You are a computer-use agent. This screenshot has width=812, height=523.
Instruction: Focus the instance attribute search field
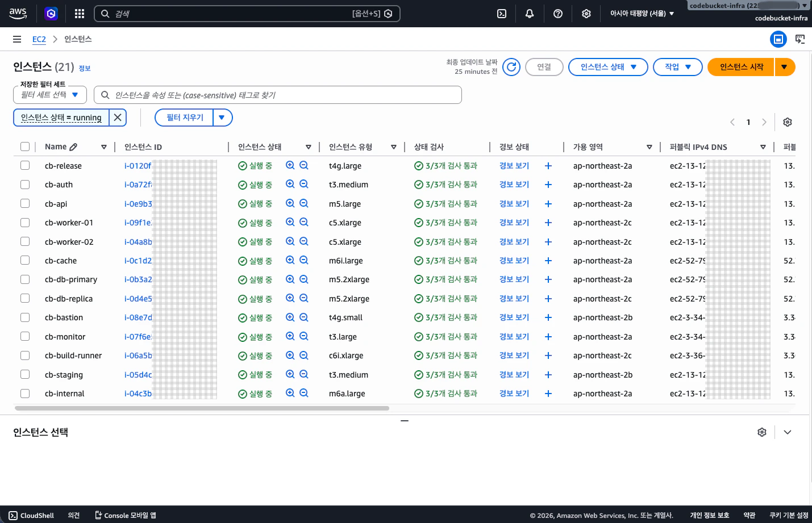click(x=278, y=95)
